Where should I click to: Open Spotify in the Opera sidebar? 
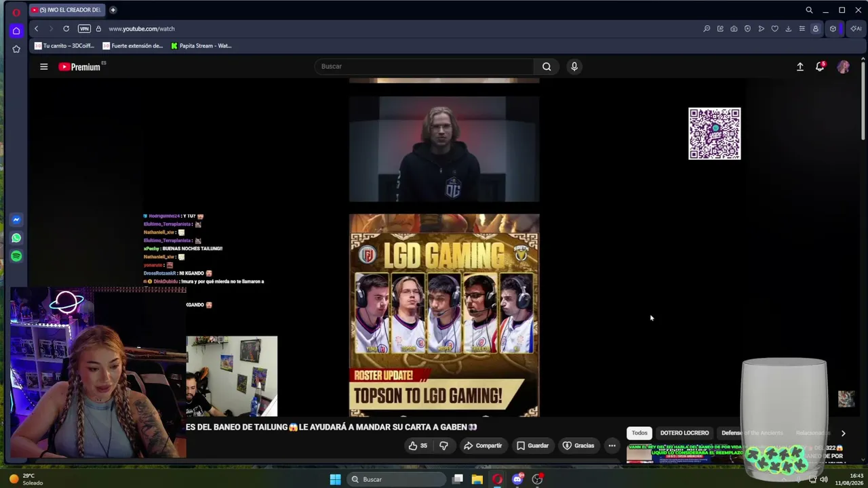click(16, 256)
